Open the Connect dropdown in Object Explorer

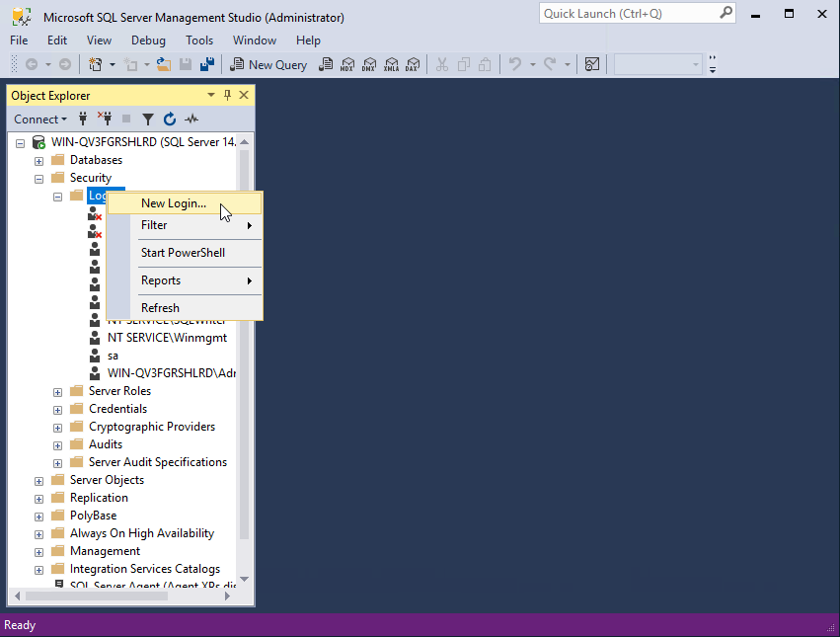tap(40, 119)
